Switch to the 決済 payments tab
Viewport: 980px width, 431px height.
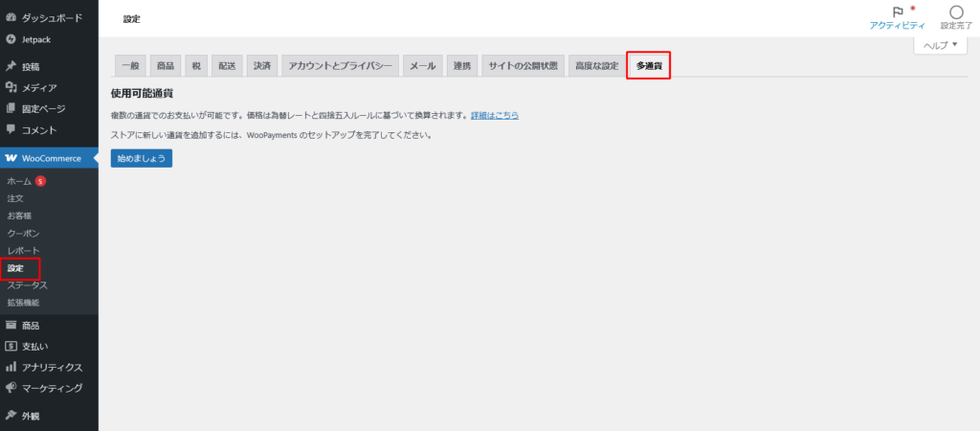[261, 66]
